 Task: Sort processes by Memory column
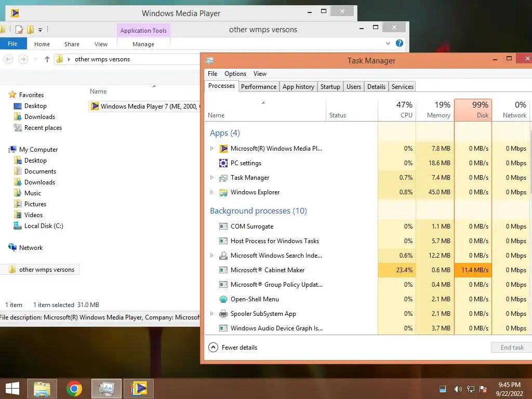click(x=435, y=110)
